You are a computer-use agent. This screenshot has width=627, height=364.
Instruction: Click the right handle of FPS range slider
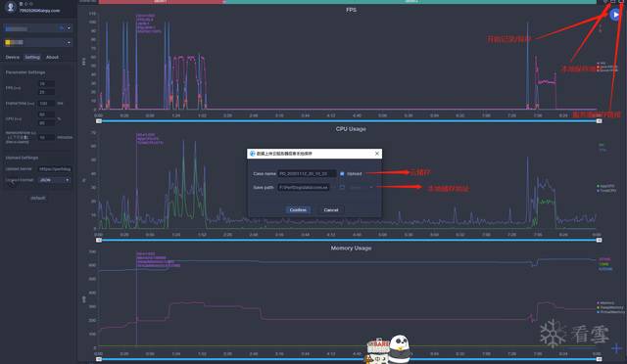pos(599,120)
